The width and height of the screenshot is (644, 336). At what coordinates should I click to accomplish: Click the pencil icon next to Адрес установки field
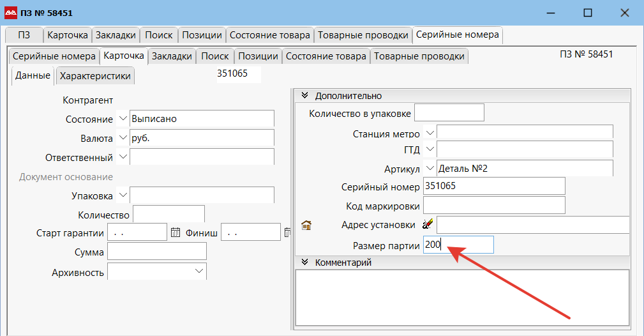[x=428, y=224]
